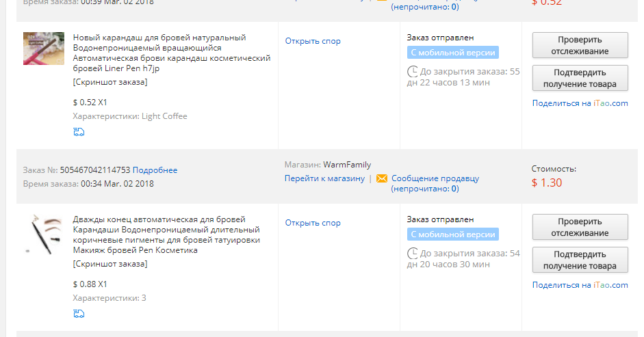Viewport: 644px width, 337px height.
Task: Click the Заказ отправлен status in the WarmFamily order
Action: coord(440,219)
